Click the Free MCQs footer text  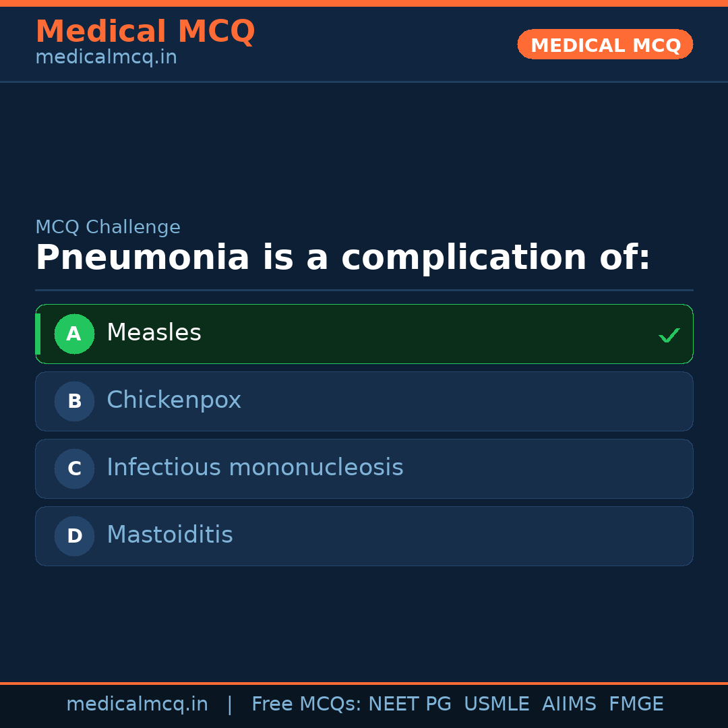click(306, 704)
